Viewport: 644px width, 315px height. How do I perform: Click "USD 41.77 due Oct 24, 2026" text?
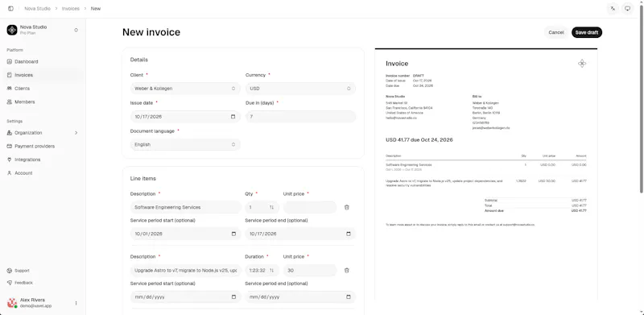[419, 140]
